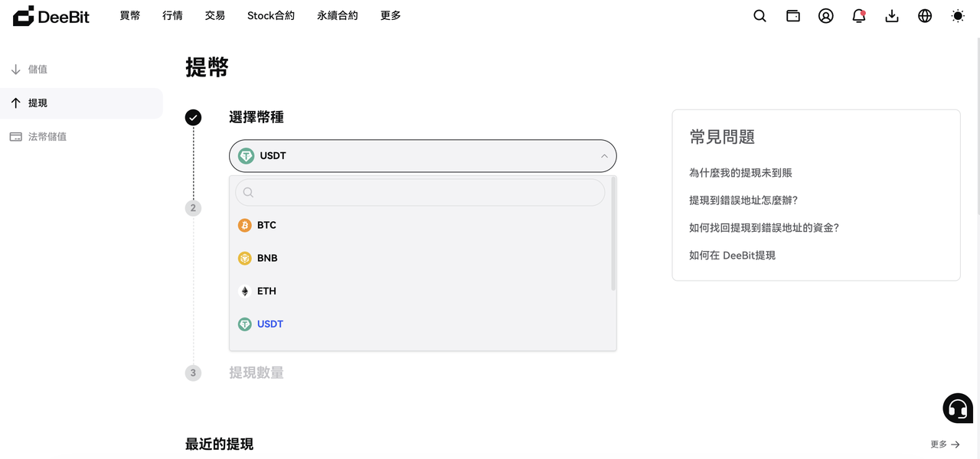Image resolution: width=980 pixels, height=459 pixels.
Task: Select USDT from the coin list
Action: (421, 324)
